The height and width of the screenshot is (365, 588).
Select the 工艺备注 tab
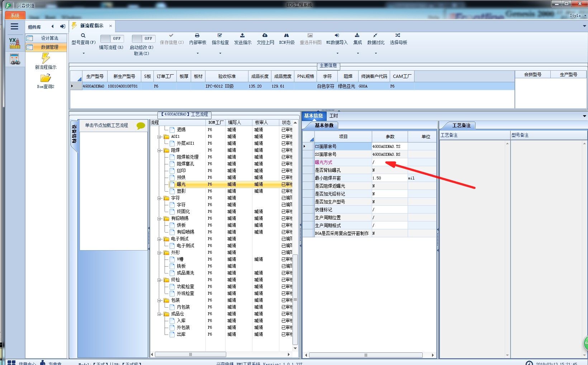pyautogui.click(x=461, y=125)
